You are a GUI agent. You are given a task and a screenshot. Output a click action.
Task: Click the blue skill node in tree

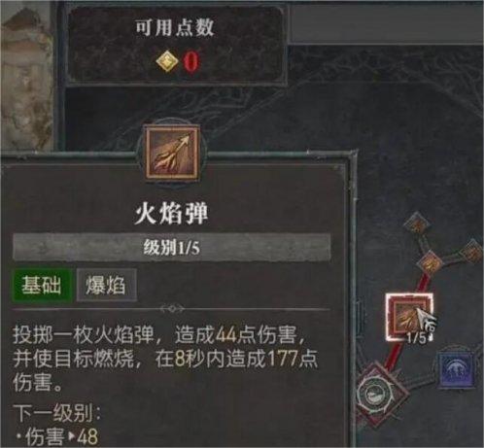coord(457,369)
